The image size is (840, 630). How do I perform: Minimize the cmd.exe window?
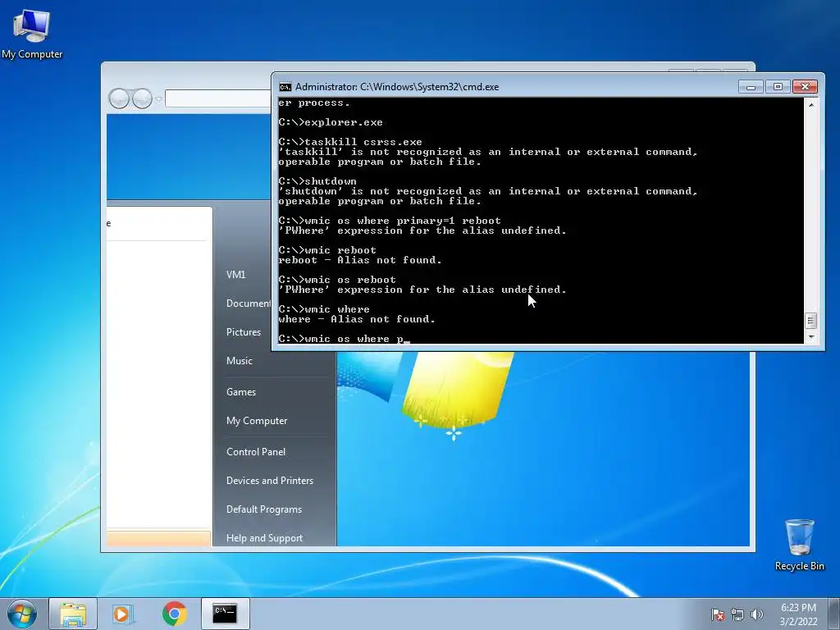pyautogui.click(x=751, y=86)
